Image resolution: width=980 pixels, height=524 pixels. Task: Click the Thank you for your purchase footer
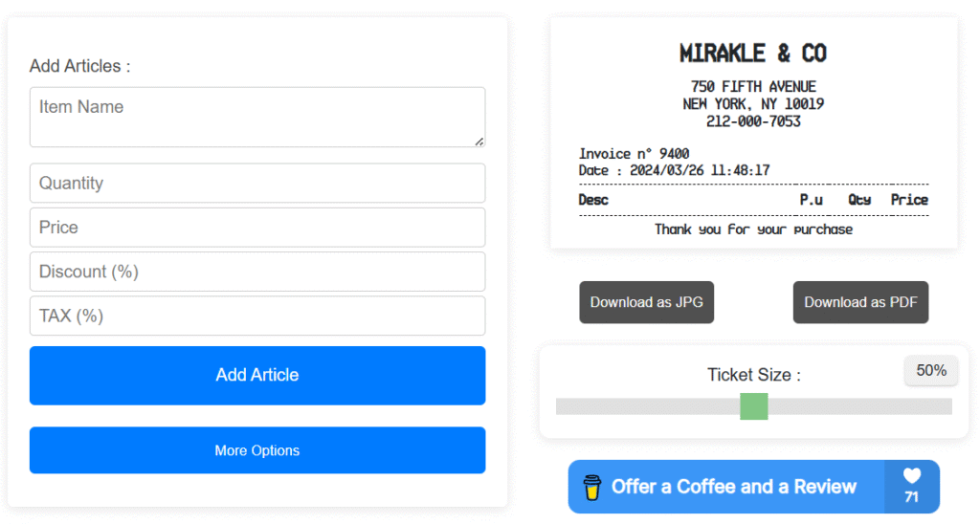(753, 229)
